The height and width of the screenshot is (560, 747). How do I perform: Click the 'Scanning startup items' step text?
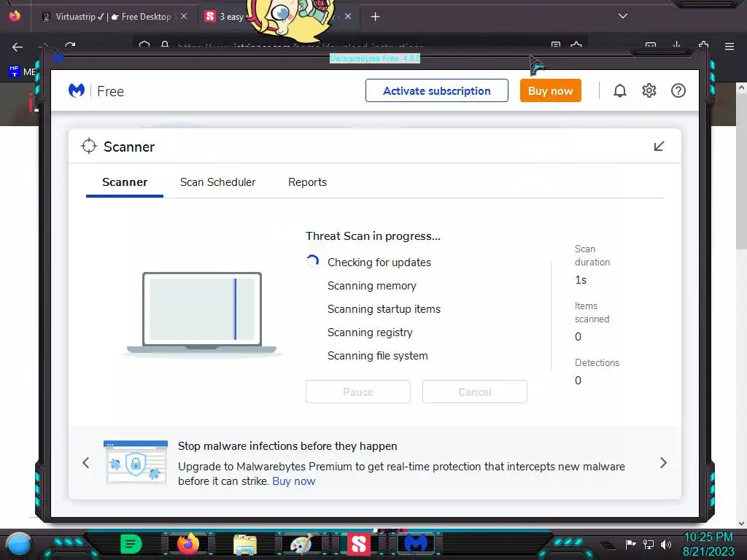384,309
